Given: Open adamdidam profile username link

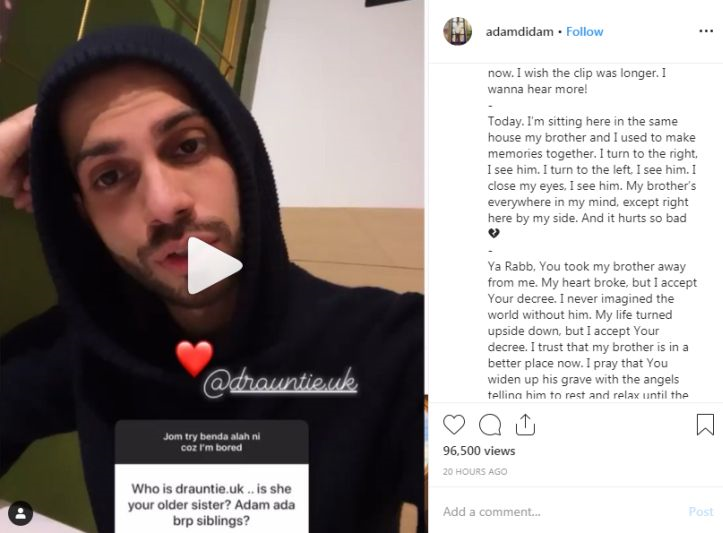Looking at the screenshot, I should click(x=519, y=31).
